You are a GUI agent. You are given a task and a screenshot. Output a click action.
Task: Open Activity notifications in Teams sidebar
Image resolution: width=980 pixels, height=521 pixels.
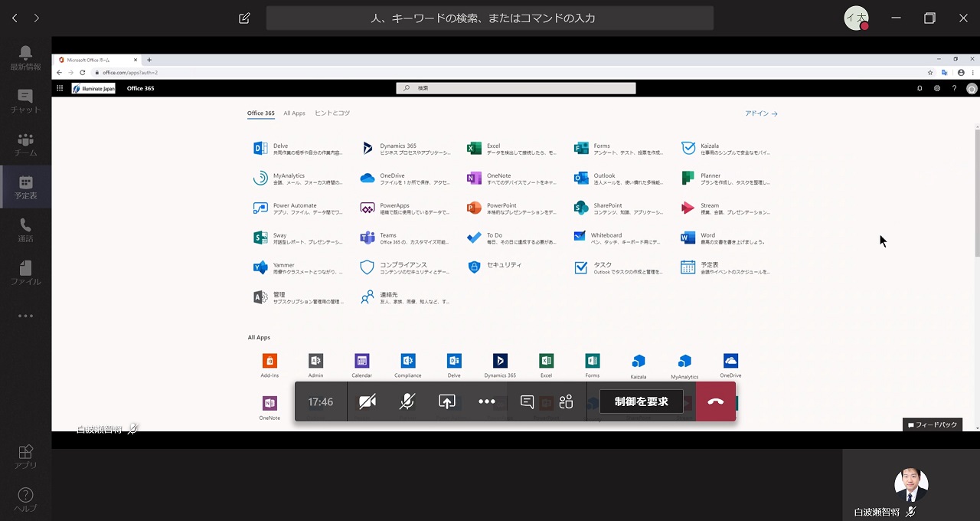point(25,57)
